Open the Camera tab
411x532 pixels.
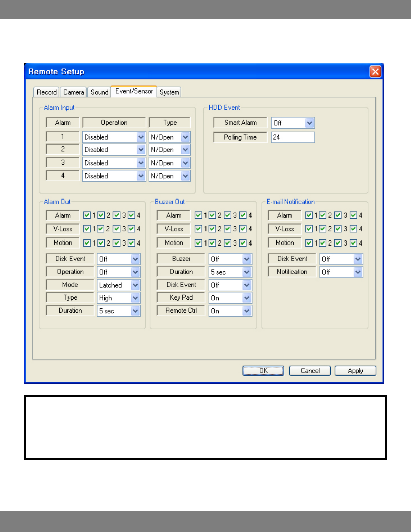[x=74, y=92]
